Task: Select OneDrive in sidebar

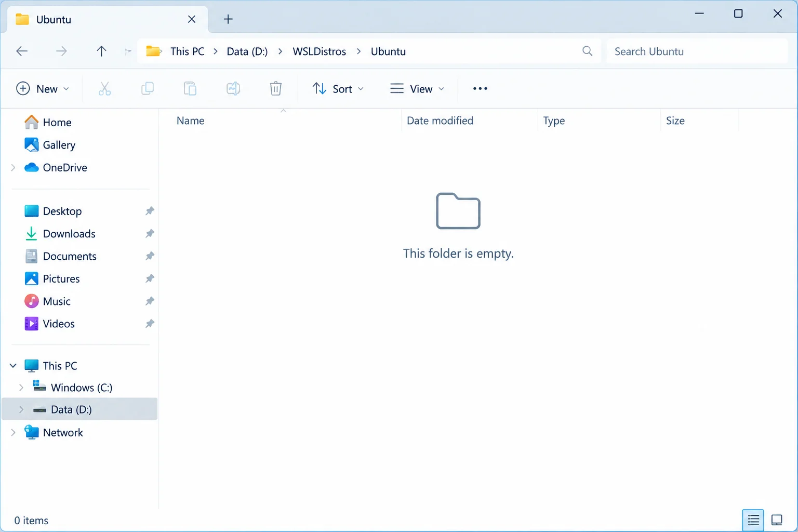Action: (56, 167)
